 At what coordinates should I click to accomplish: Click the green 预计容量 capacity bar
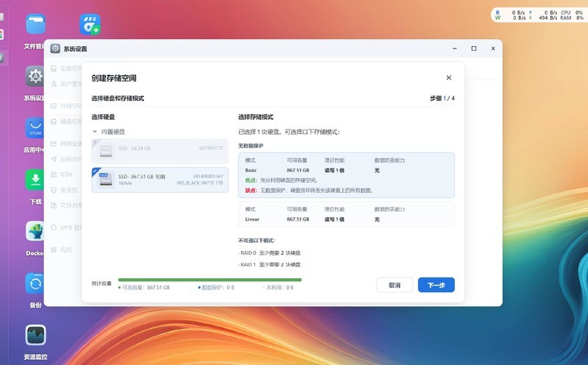pos(210,280)
